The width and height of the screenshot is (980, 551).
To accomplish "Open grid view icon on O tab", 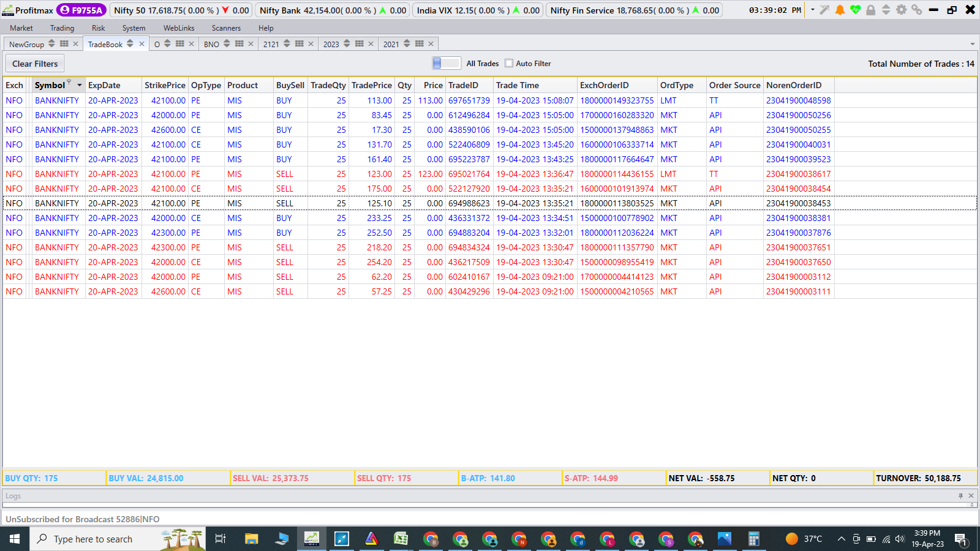I will [x=180, y=43].
